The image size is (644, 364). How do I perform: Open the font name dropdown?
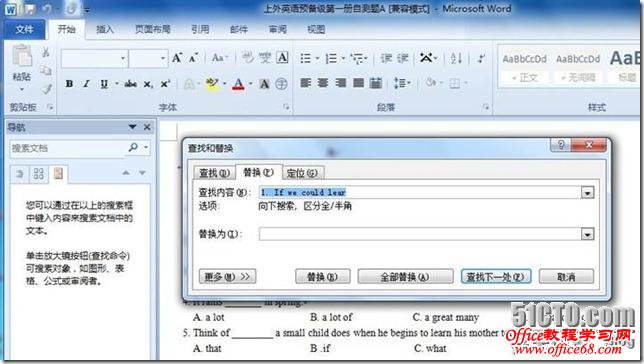click(x=123, y=58)
